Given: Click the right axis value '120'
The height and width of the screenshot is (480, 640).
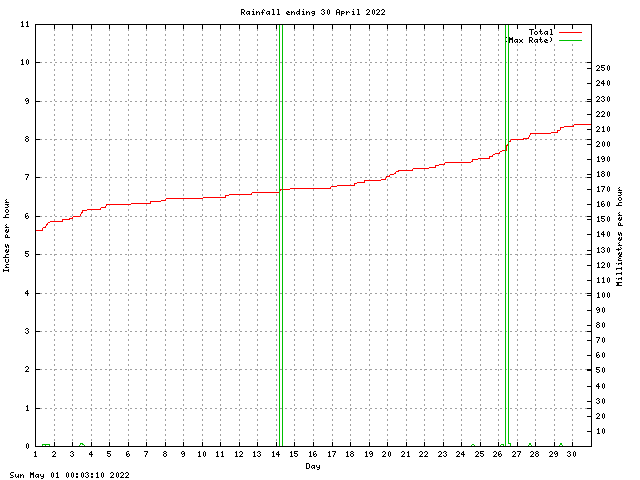Looking at the screenshot, I should [x=603, y=265].
